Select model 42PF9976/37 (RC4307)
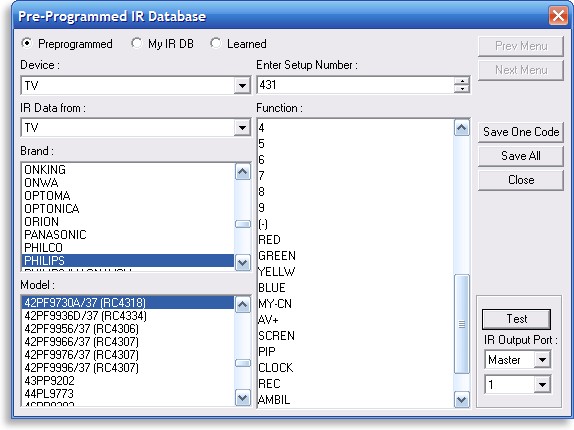The width and height of the screenshot is (574, 430). [x=128, y=355]
